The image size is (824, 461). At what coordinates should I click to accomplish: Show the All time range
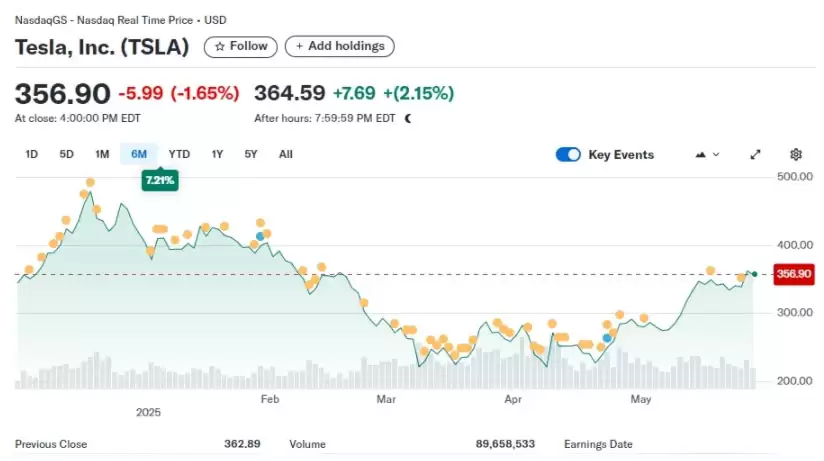[285, 154]
